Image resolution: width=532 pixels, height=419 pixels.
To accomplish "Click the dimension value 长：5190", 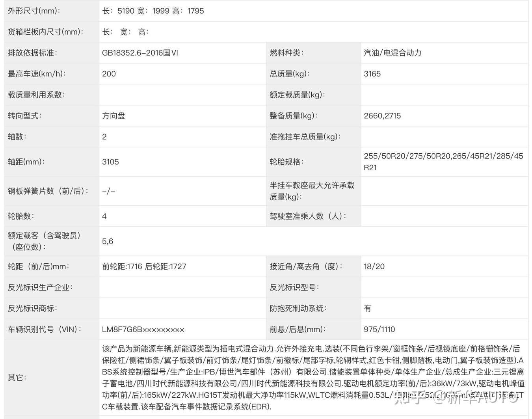I will 116,11.
